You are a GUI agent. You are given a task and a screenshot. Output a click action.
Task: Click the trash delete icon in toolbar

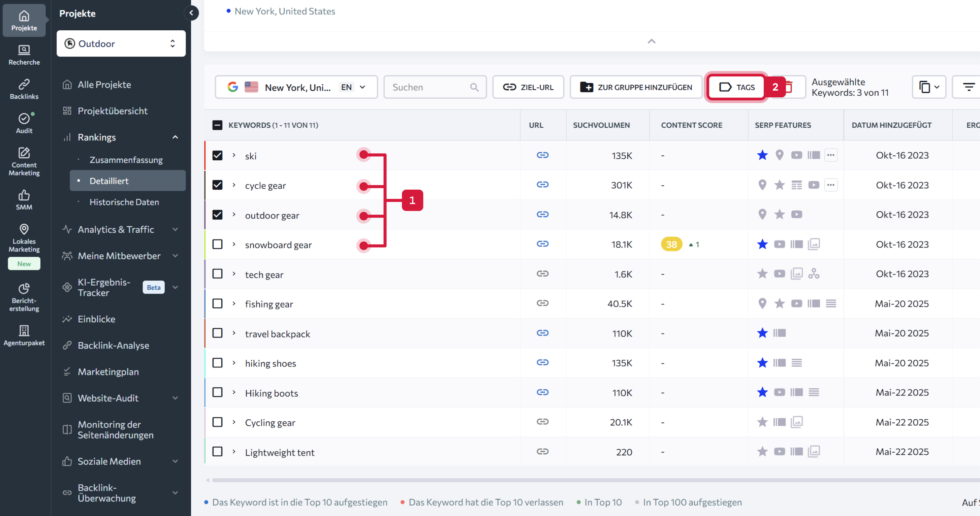click(792, 88)
